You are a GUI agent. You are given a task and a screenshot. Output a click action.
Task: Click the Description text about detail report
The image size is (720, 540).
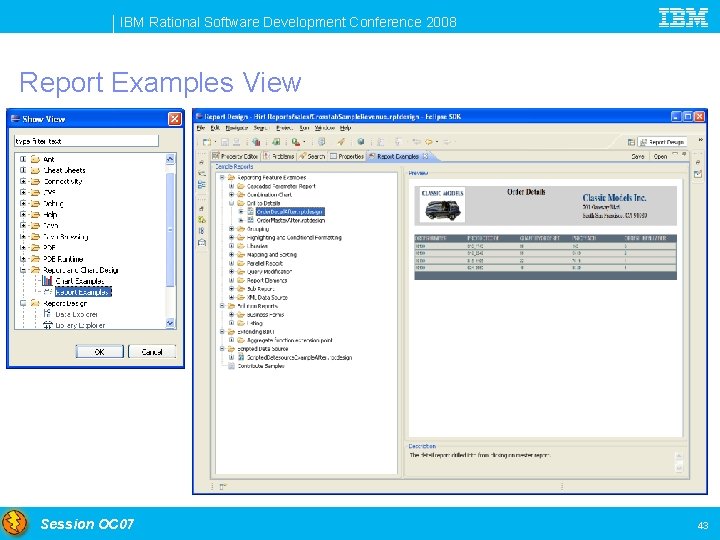click(479, 455)
